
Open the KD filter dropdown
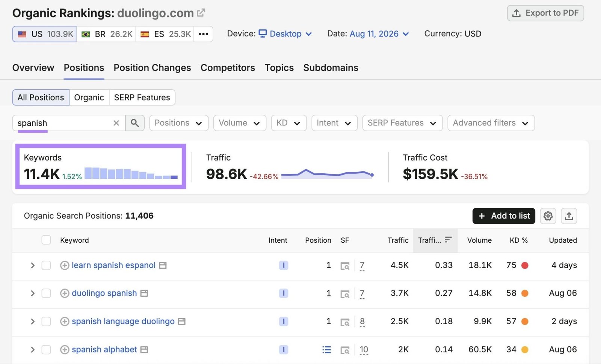pyautogui.click(x=289, y=123)
